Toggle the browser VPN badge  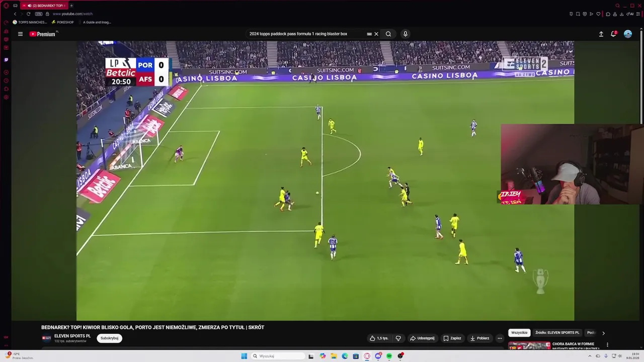[38, 14]
